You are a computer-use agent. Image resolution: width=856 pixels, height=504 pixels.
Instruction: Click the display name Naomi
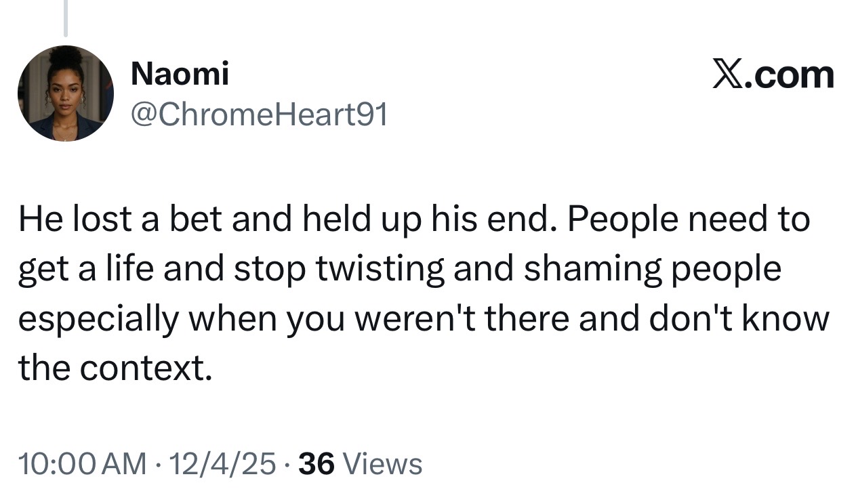click(x=180, y=73)
